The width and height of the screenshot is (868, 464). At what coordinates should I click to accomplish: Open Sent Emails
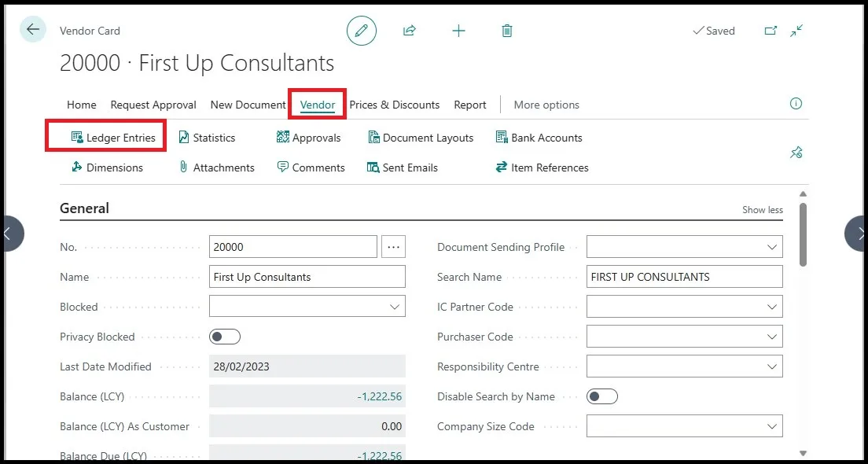pos(403,168)
